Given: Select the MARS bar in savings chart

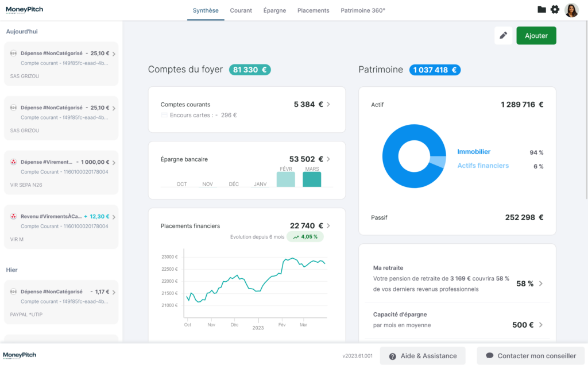Looking at the screenshot, I should [312, 179].
